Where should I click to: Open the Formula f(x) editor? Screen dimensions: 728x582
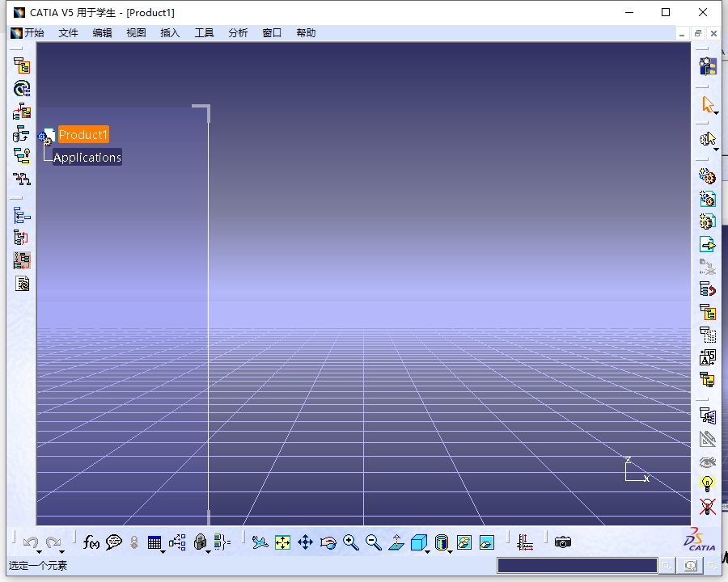91,542
